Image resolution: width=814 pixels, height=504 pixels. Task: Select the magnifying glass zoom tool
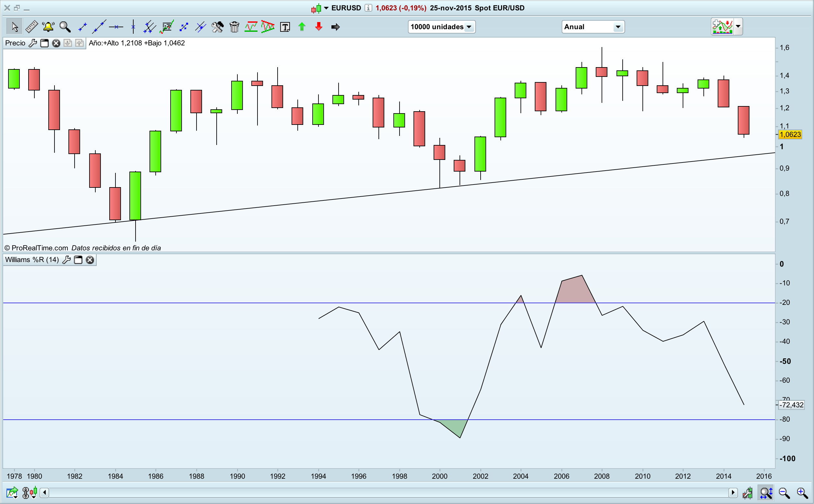65,27
